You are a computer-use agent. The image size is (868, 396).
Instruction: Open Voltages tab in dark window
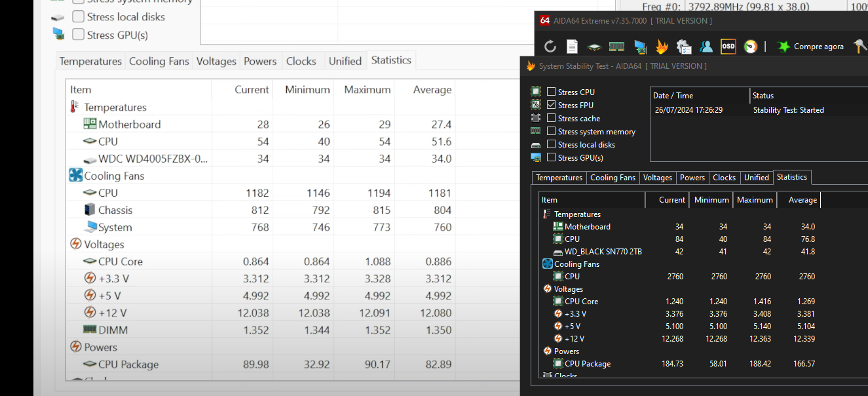pos(658,178)
